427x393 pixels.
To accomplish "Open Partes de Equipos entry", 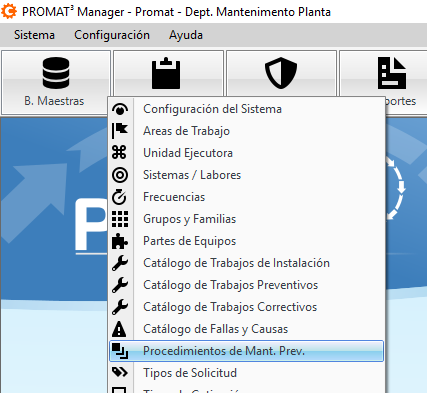I will [247, 241].
